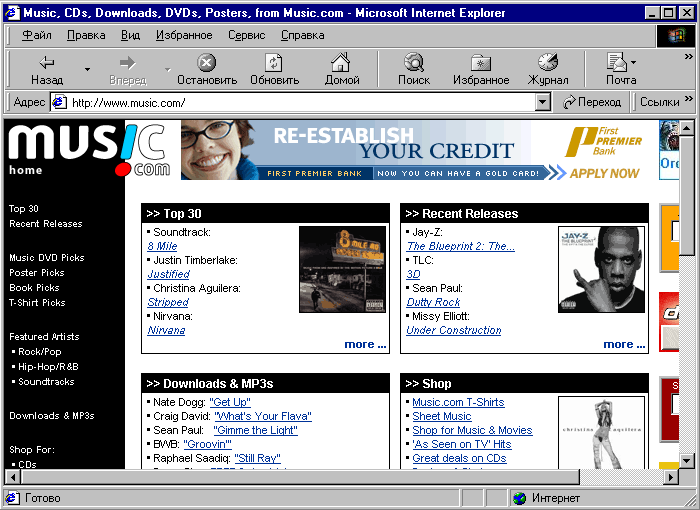Click the Windows logo throbber icon
Viewport: 700px width, 510px height.
[x=676, y=36]
